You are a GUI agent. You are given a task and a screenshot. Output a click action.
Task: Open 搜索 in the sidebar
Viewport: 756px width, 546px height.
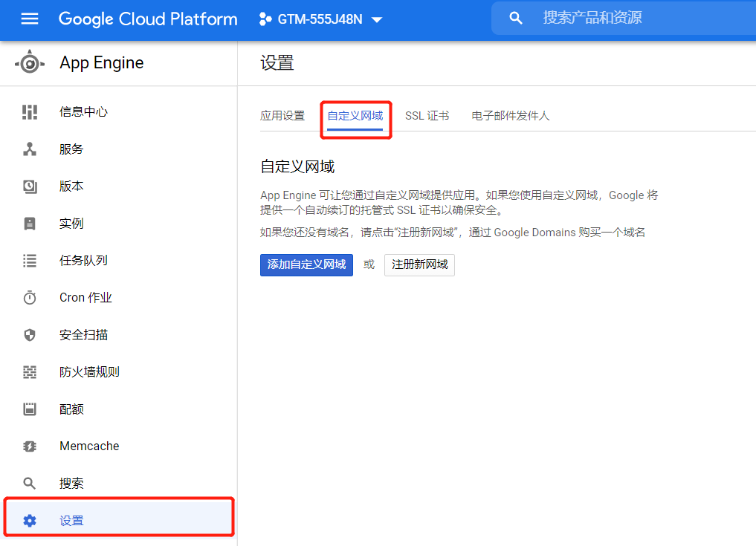pyautogui.click(x=119, y=484)
